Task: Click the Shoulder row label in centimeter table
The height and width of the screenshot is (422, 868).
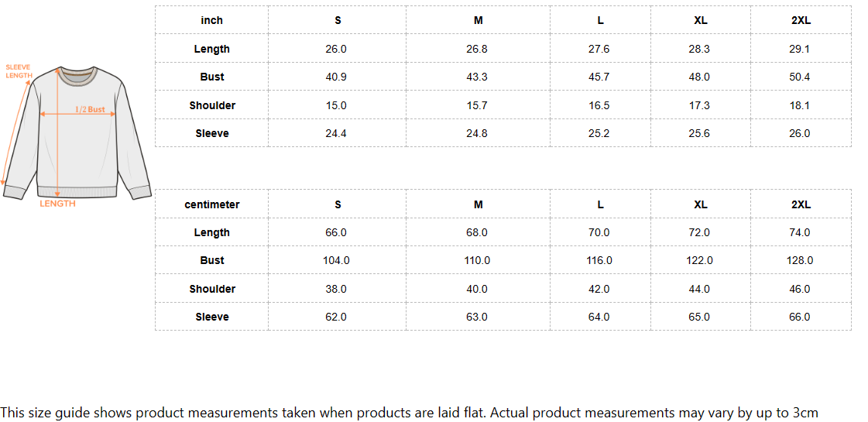Action: 211,289
